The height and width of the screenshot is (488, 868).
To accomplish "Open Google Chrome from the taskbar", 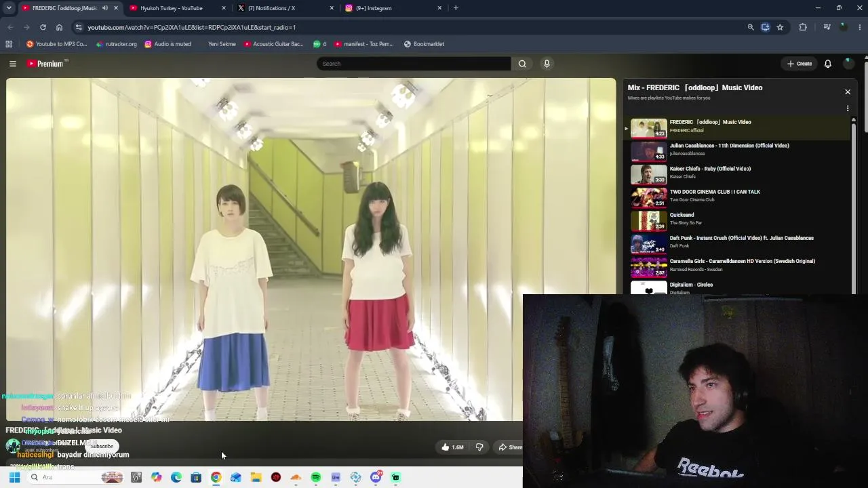I will coord(216,477).
